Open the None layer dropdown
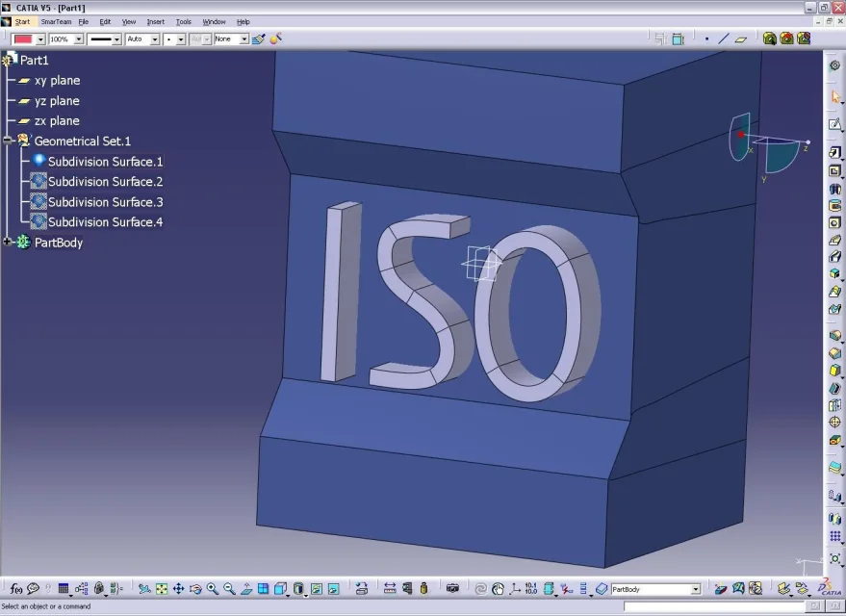This screenshot has height=616, width=846. (x=244, y=39)
